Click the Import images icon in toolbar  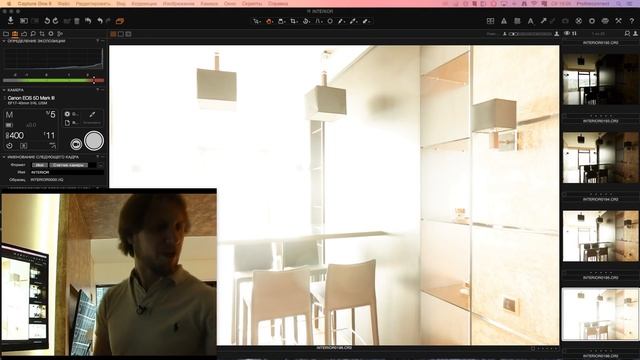tap(11, 21)
